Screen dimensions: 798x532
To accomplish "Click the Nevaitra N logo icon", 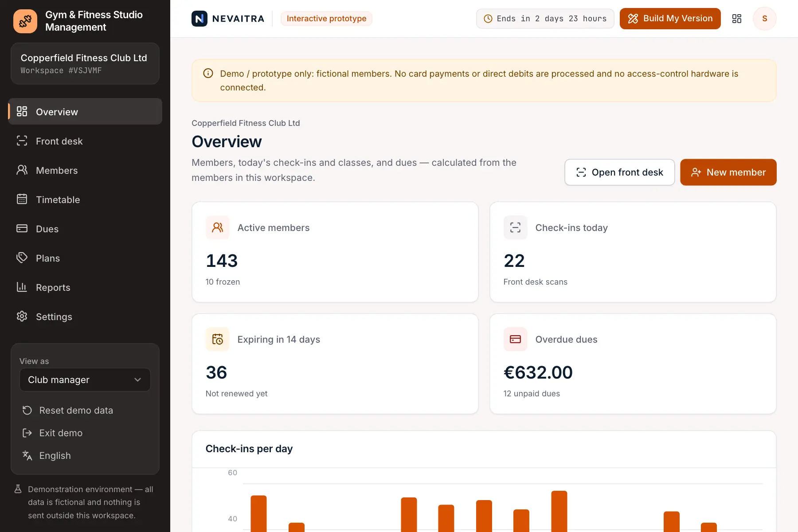I will click(199, 19).
